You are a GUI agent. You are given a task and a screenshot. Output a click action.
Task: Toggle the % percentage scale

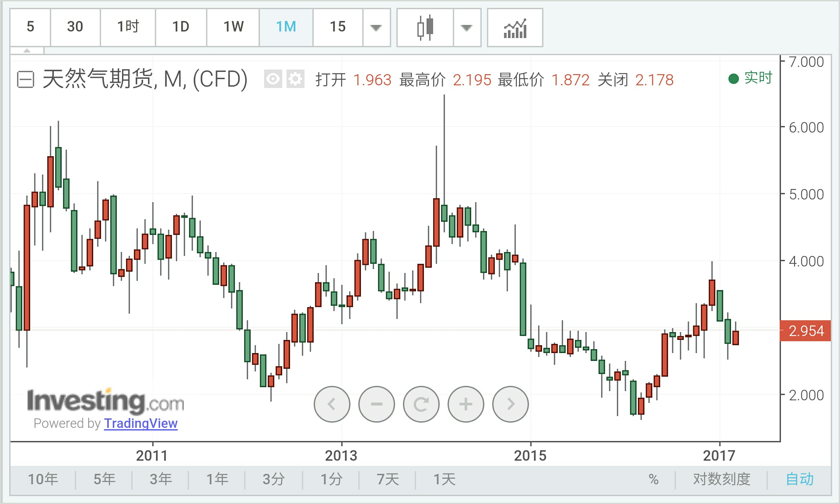tap(653, 479)
